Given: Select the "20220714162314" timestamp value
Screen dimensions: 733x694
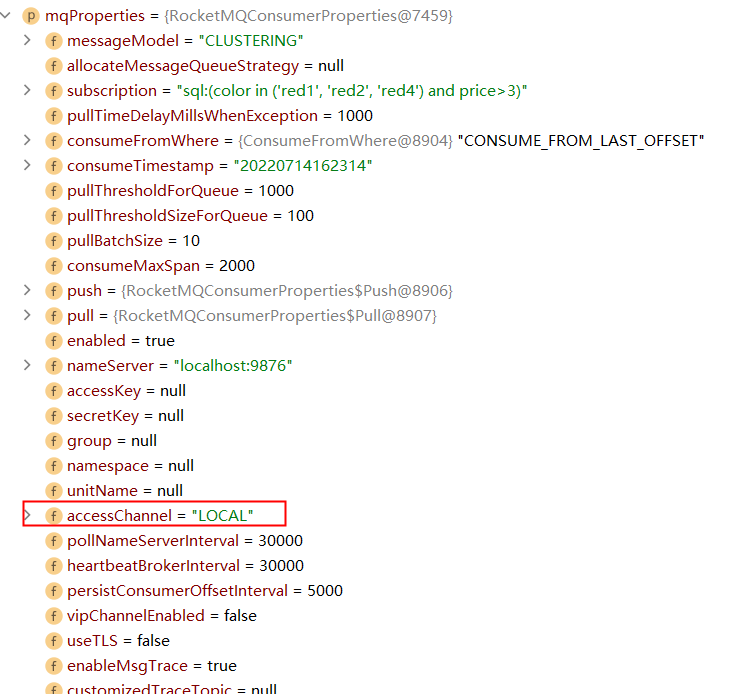Looking at the screenshot, I should click(x=303, y=165).
